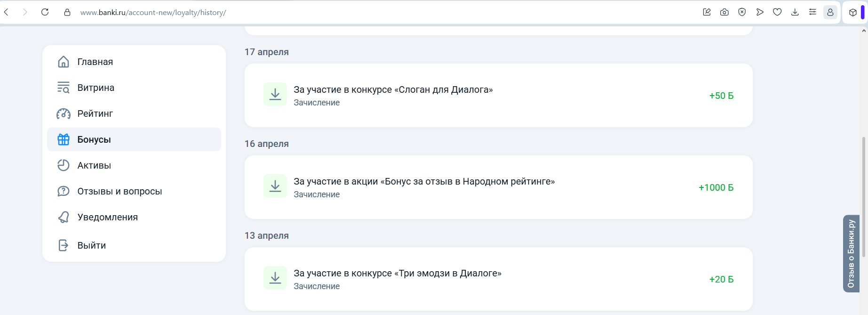The height and width of the screenshot is (315, 868).
Task: Open the Главная menu item
Action: [95, 62]
